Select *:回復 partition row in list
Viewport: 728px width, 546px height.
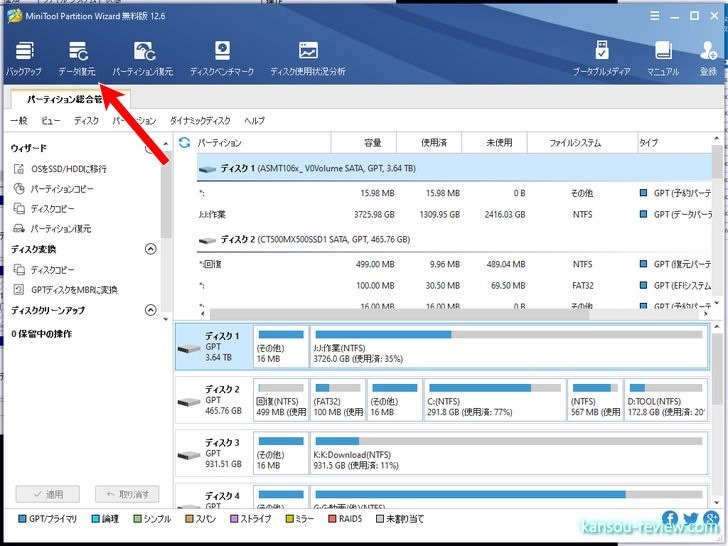454,264
